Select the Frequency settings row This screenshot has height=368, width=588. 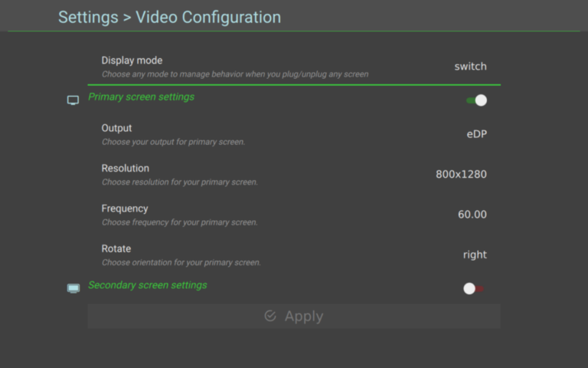click(x=294, y=215)
